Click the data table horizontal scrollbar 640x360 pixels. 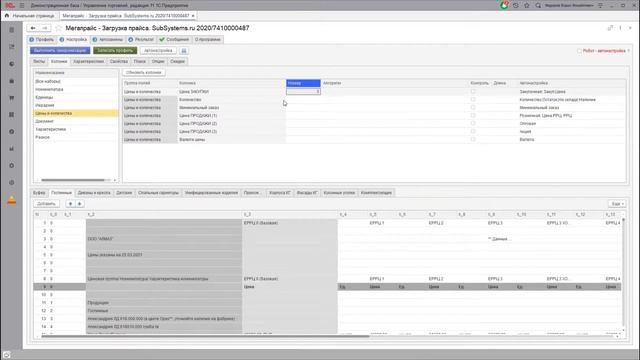205,336
